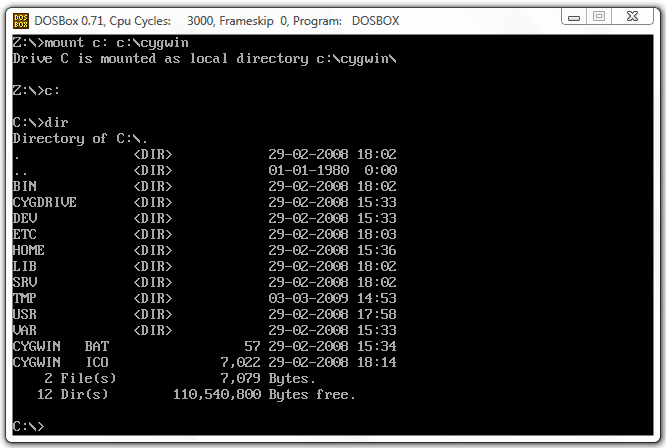Select the USR directory entry
Viewport: 666px width, 448px height.
pos(204,314)
